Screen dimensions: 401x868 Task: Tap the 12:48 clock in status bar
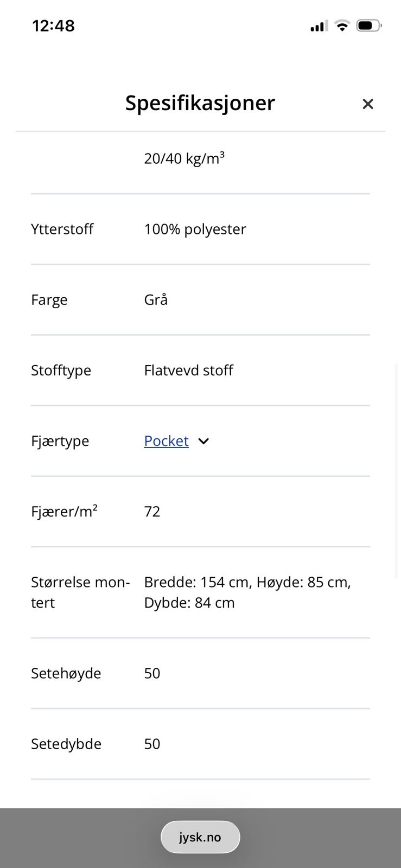54,25
